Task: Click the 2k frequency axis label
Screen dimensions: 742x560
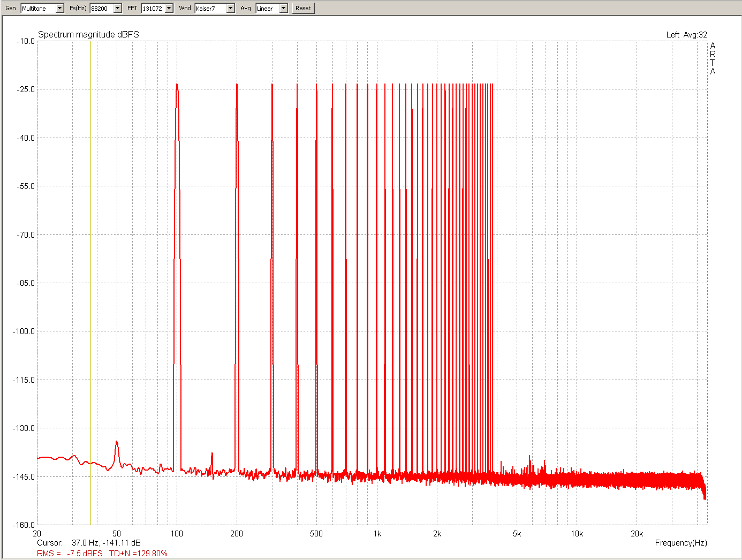Action: (437, 534)
